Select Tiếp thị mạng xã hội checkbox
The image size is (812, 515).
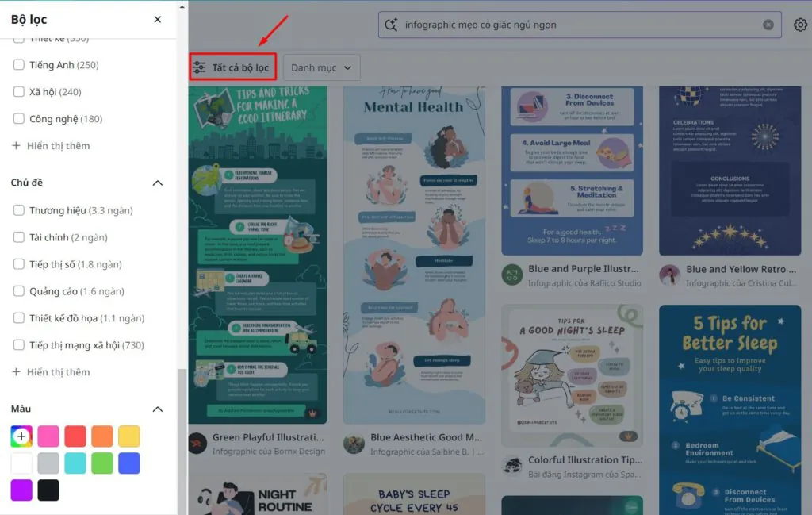click(19, 345)
